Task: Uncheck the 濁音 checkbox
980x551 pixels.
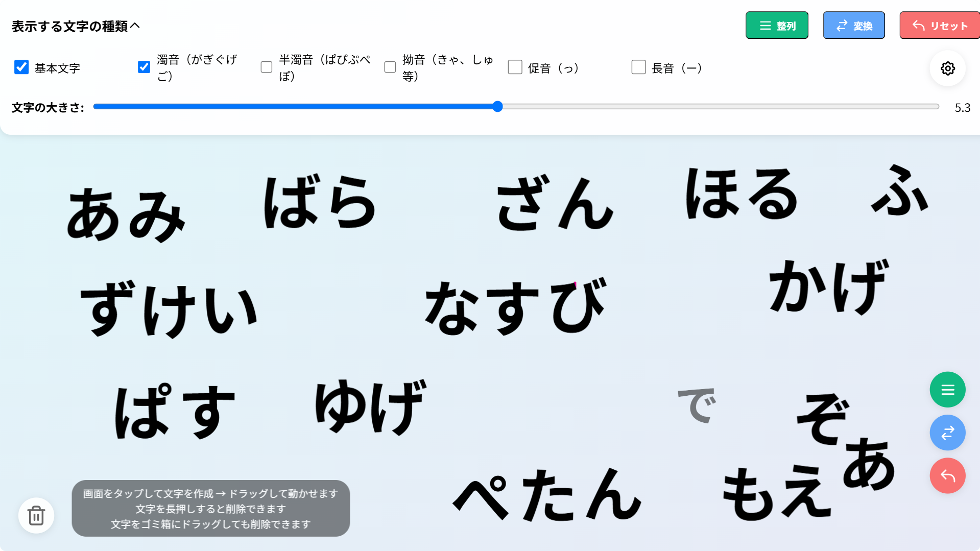Action: (144, 67)
